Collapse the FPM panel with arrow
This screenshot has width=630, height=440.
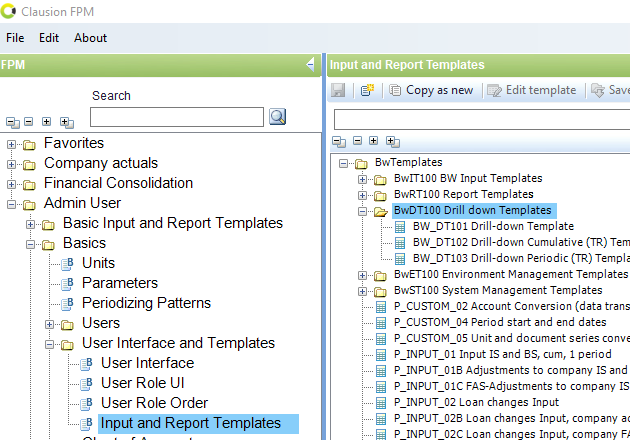[x=310, y=64]
